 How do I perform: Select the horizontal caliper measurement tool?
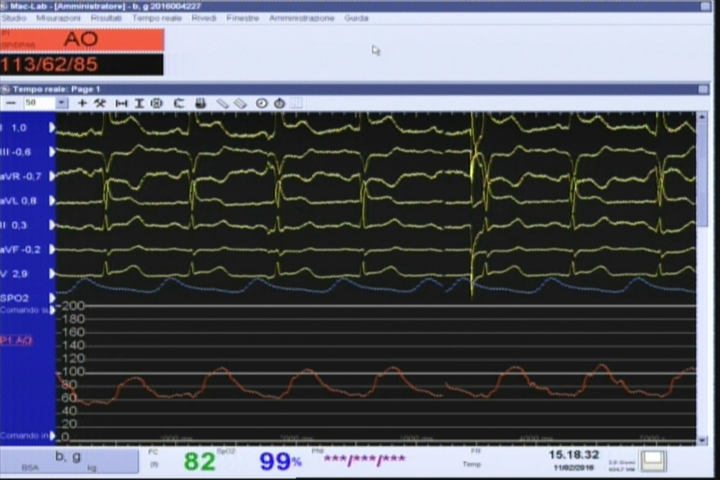pyautogui.click(x=121, y=103)
